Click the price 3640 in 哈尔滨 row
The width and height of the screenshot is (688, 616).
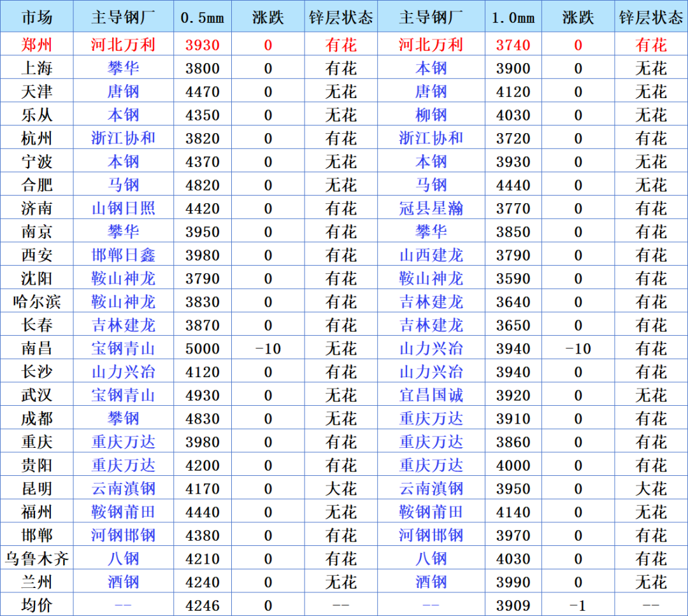coord(513,302)
